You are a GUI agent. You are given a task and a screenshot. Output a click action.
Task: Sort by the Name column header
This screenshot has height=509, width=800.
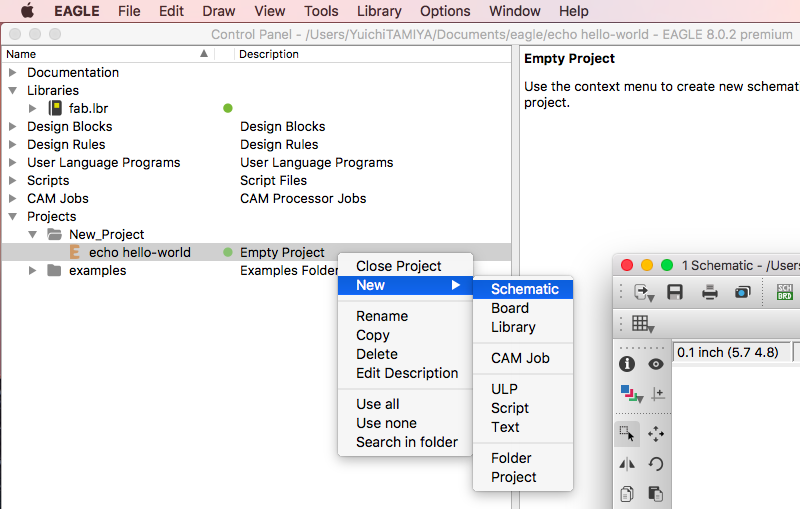pyautogui.click(x=107, y=54)
